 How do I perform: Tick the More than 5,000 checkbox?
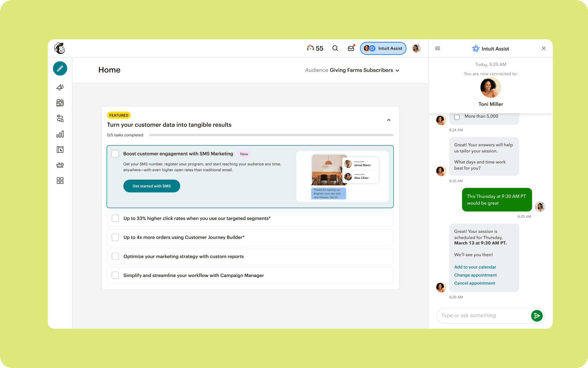[x=457, y=117]
